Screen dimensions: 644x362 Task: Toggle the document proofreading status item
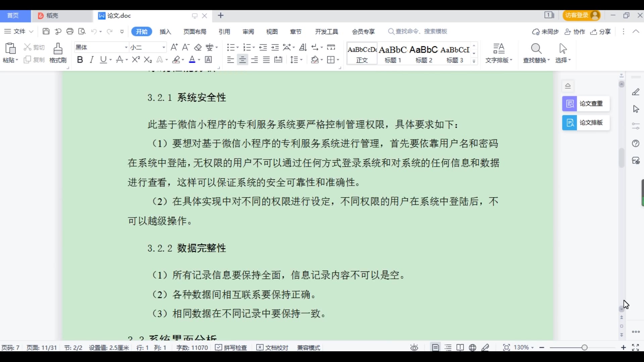[272, 348]
